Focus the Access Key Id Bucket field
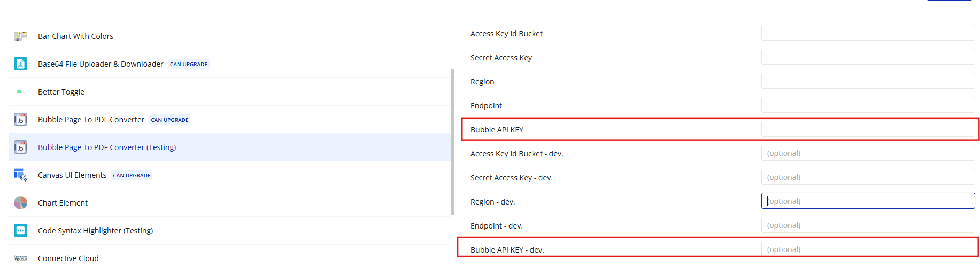980x267 pixels. 867,33
